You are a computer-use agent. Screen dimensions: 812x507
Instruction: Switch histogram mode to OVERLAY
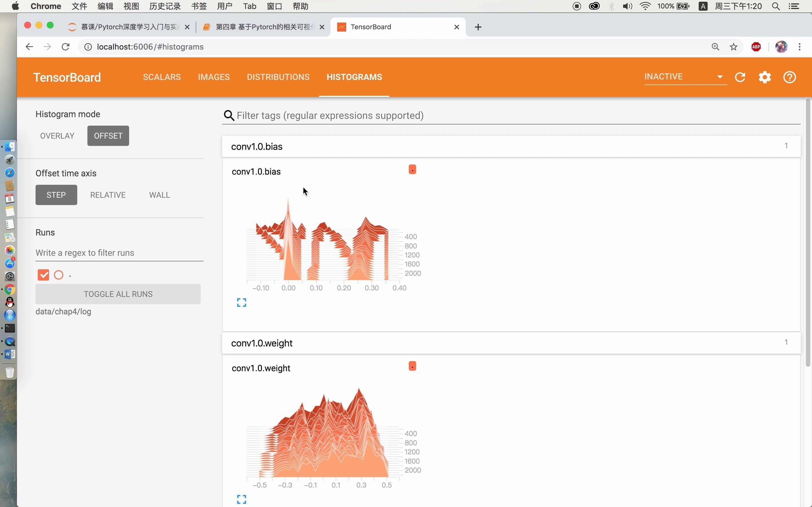pyautogui.click(x=57, y=136)
